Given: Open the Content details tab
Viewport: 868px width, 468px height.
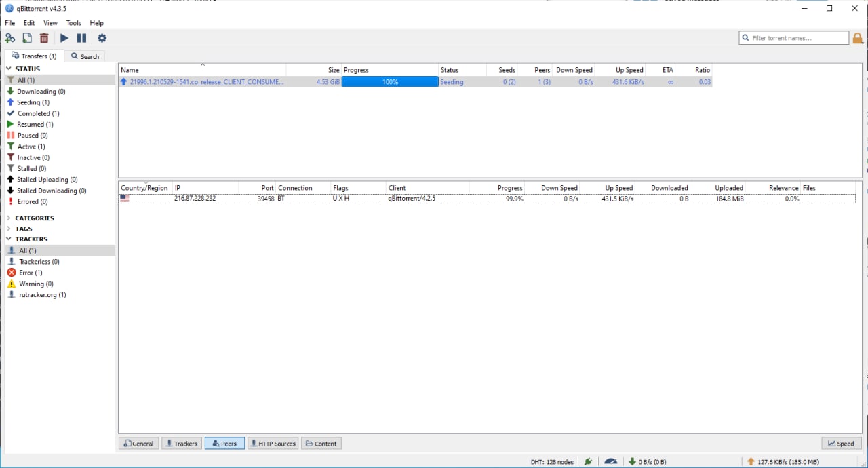Looking at the screenshot, I should click(321, 444).
